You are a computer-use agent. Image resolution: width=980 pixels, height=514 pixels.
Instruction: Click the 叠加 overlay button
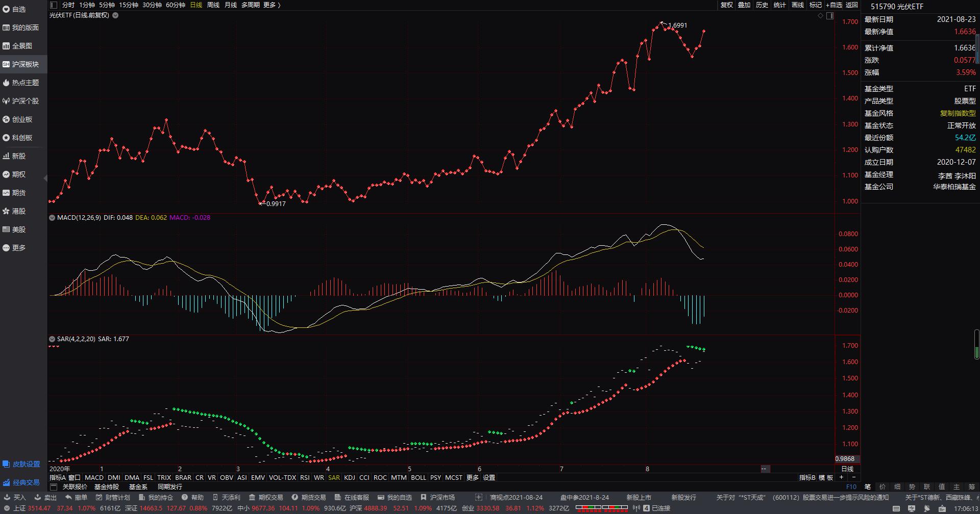pos(744,5)
